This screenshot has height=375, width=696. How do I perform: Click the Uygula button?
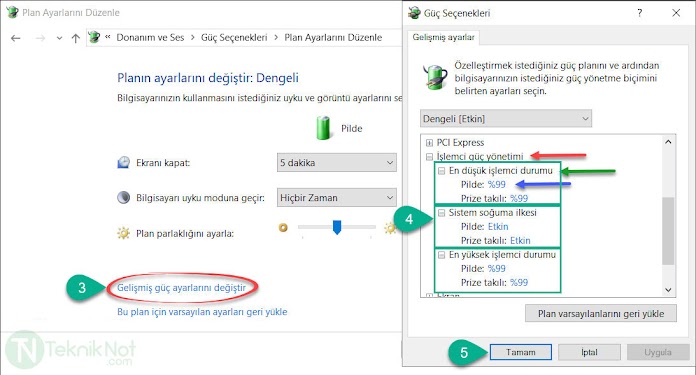[x=658, y=352]
